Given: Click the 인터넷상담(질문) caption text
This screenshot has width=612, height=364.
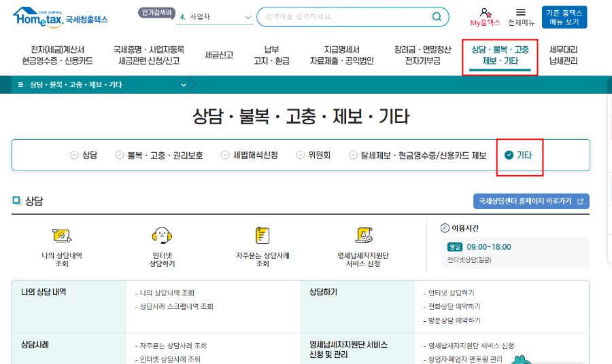Looking at the screenshot, I should pos(469,259).
